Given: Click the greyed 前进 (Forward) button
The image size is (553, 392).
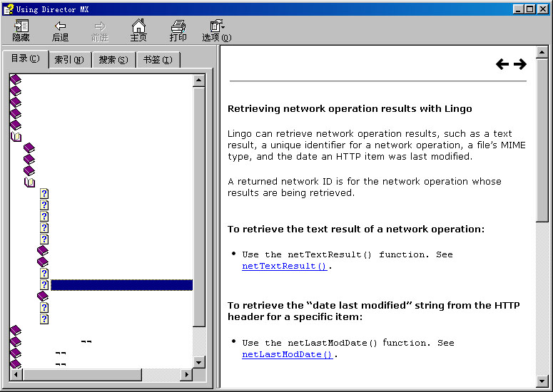Looking at the screenshot, I should click(100, 31).
